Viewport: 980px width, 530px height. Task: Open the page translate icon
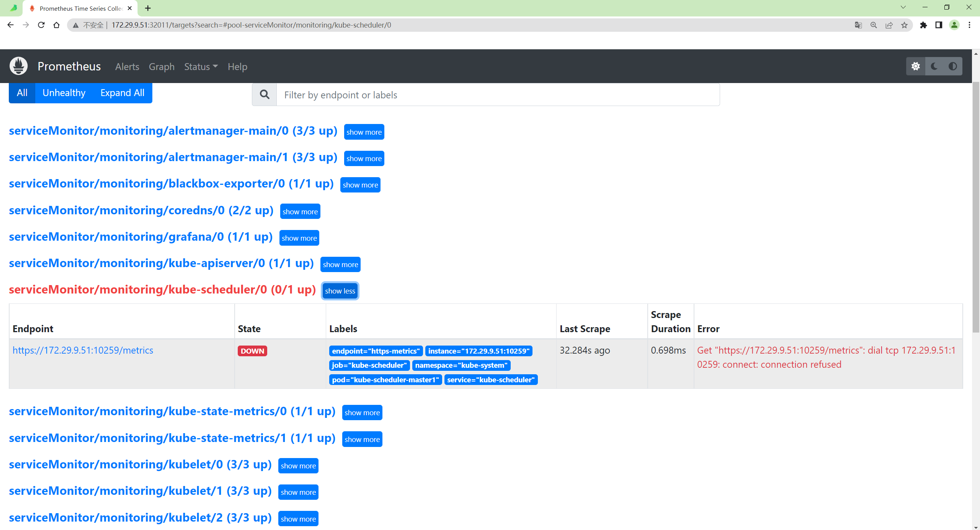[858, 25]
